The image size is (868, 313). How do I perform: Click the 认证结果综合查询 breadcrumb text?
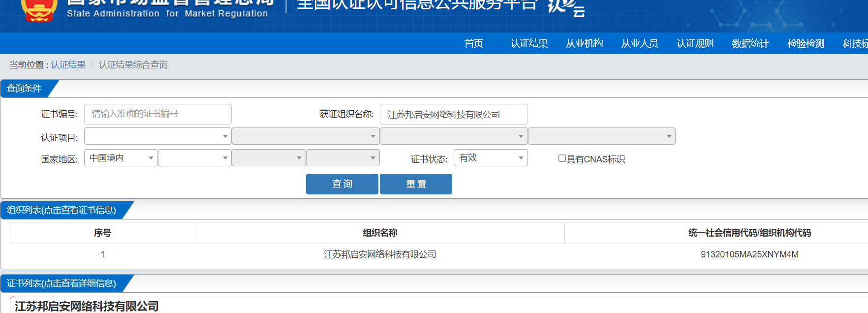(x=133, y=65)
